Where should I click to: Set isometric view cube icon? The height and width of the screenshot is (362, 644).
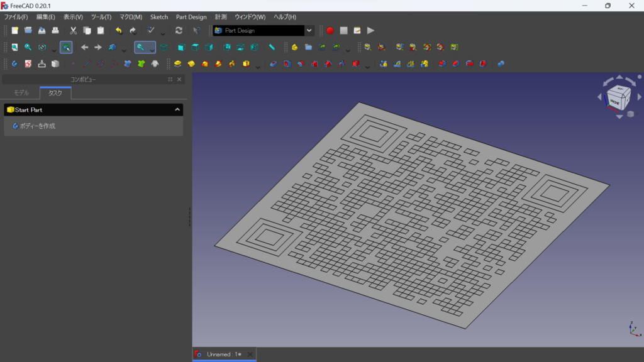click(x=164, y=47)
